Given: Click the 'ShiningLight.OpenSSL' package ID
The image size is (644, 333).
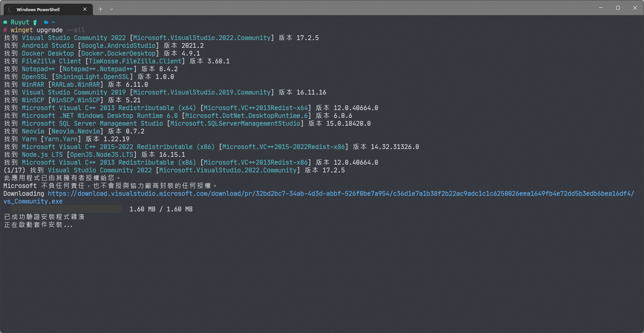Looking at the screenshot, I should pos(92,77).
